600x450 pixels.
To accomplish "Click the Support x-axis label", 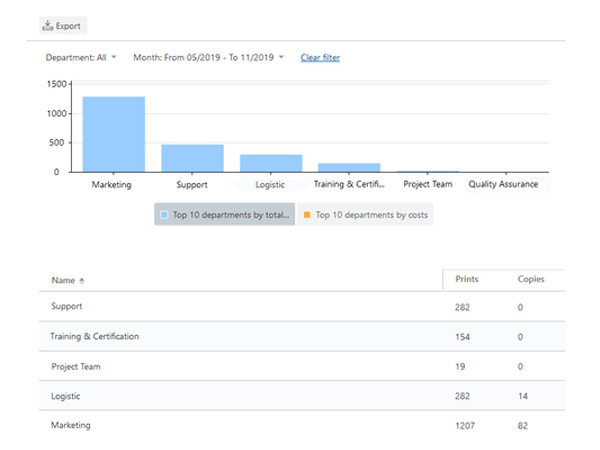I will 192,185.
